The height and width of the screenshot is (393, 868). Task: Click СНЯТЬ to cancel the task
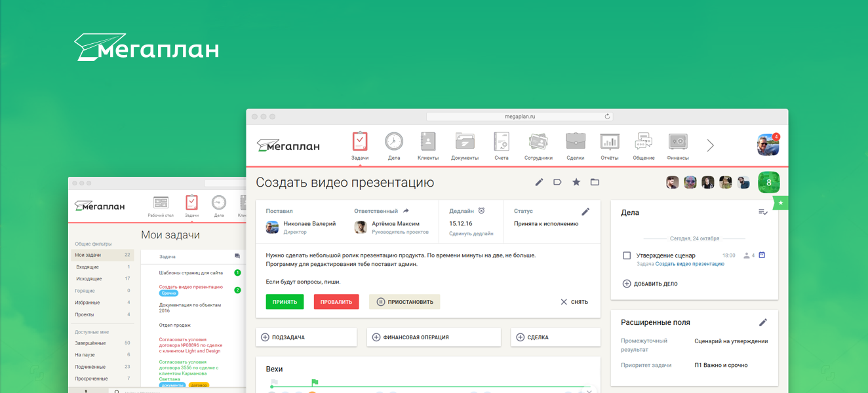click(x=574, y=302)
